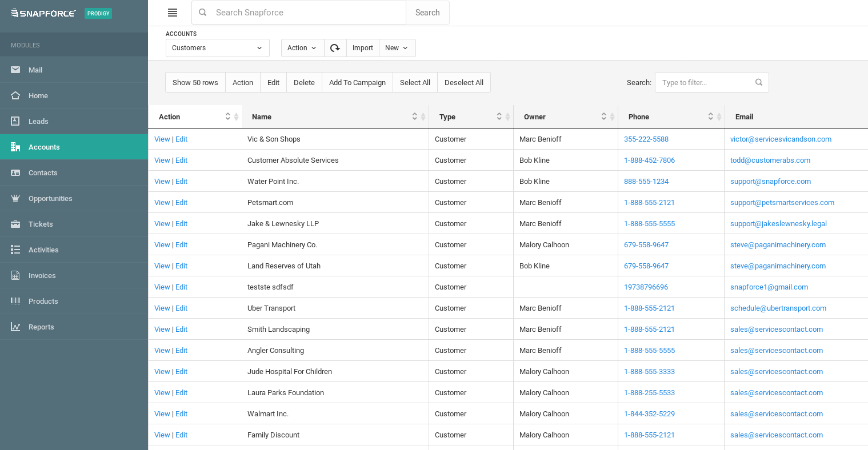Open the Contacts module

[74, 172]
